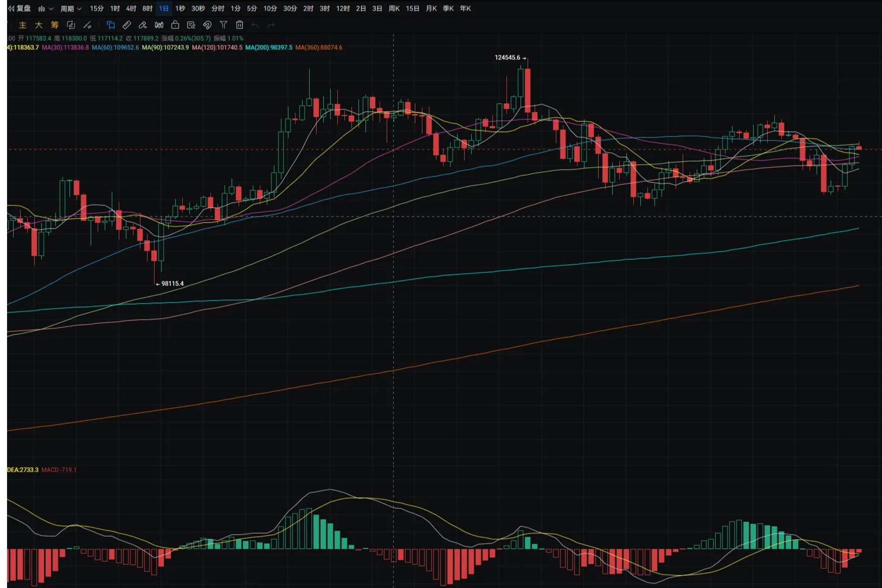Toggle the 主 main-force indicator
This screenshot has height=588, width=882.
tap(23, 25)
